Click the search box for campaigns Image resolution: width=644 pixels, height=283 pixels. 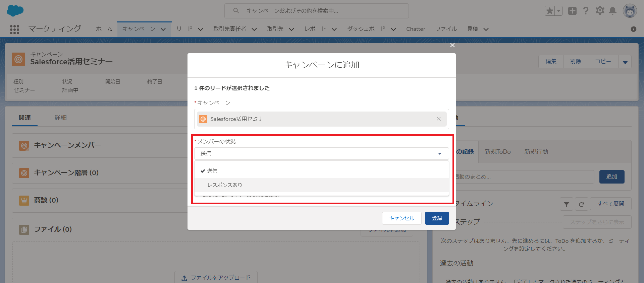316,11
